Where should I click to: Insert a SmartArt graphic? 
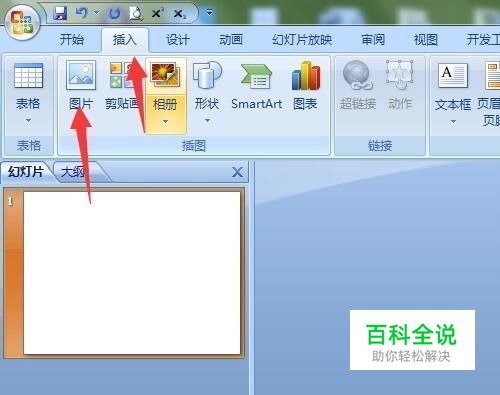257,86
